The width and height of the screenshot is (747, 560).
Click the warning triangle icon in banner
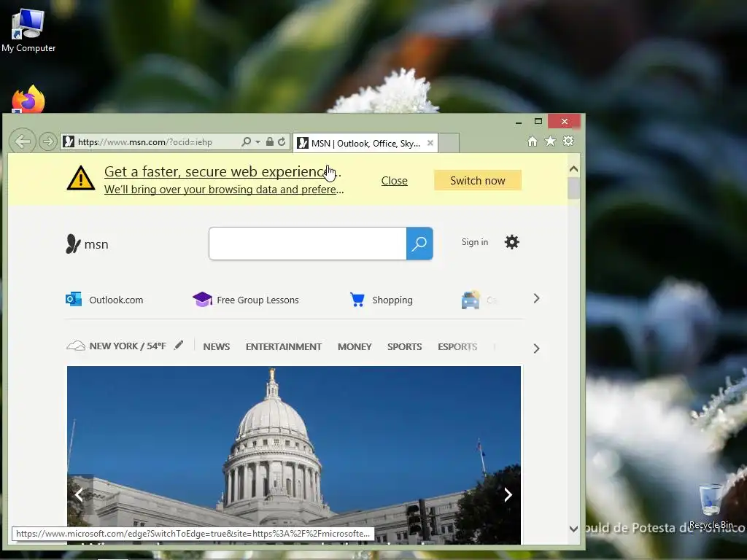[81, 179]
